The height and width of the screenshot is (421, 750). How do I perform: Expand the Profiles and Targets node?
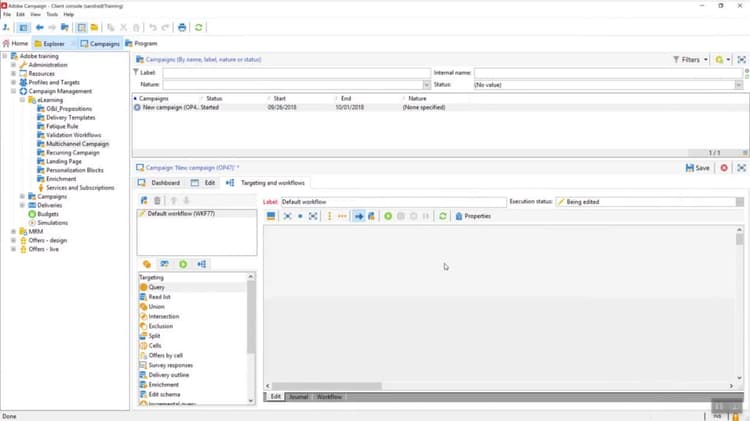tap(13, 82)
